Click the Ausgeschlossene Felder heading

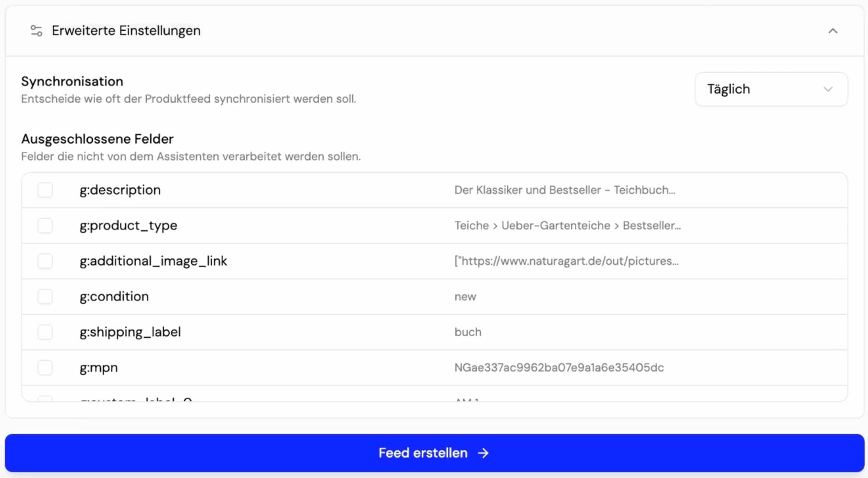[97, 139]
